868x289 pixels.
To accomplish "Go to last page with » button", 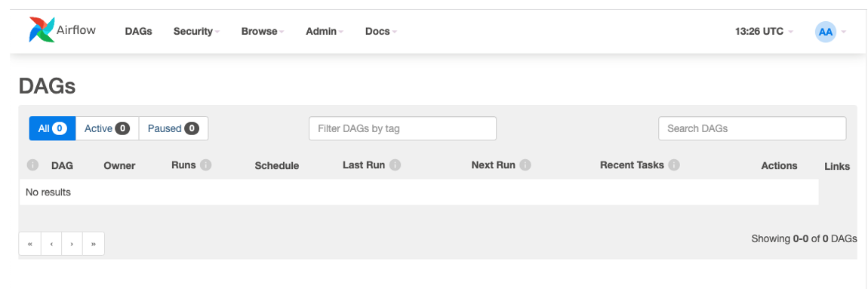I will click(94, 244).
